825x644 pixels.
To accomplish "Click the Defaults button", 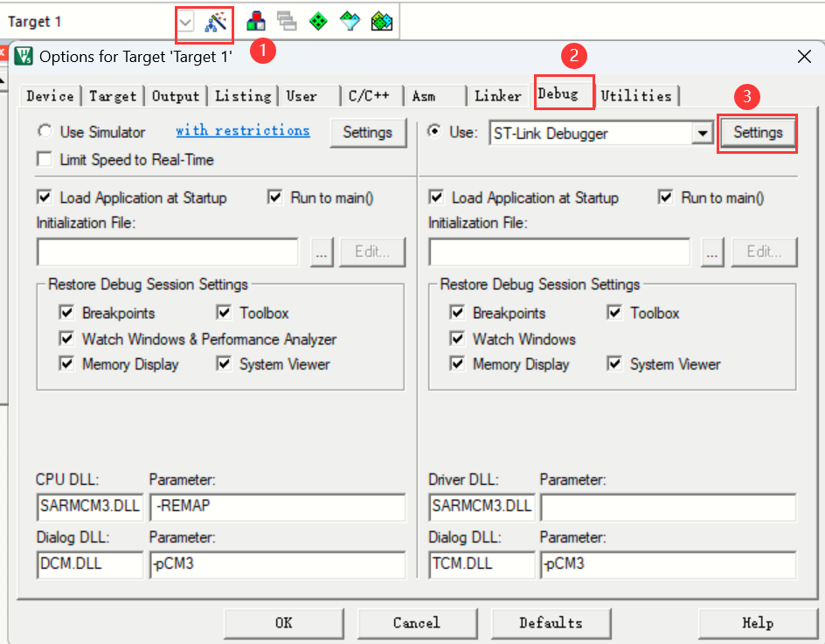I will click(551, 624).
